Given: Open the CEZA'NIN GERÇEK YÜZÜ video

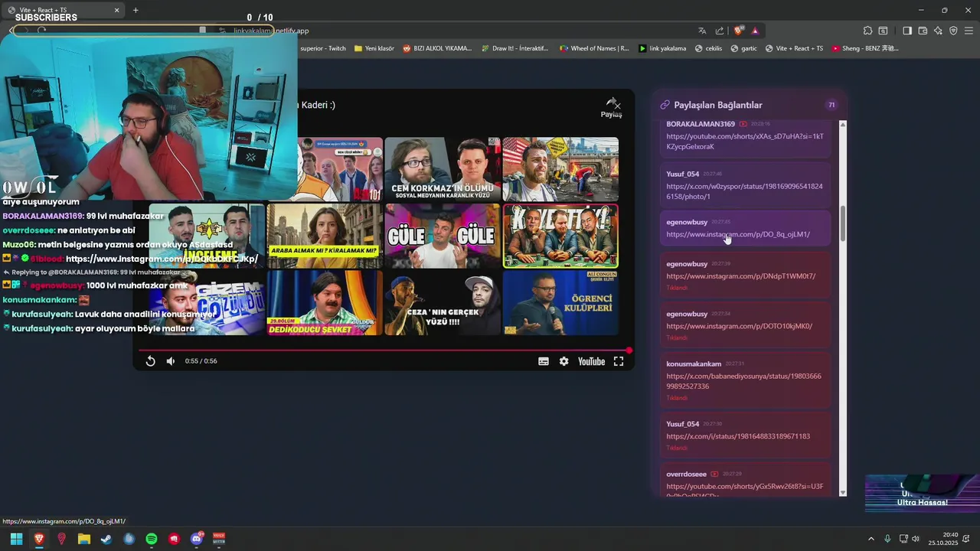Looking at the screenshot, I should 443,302.
